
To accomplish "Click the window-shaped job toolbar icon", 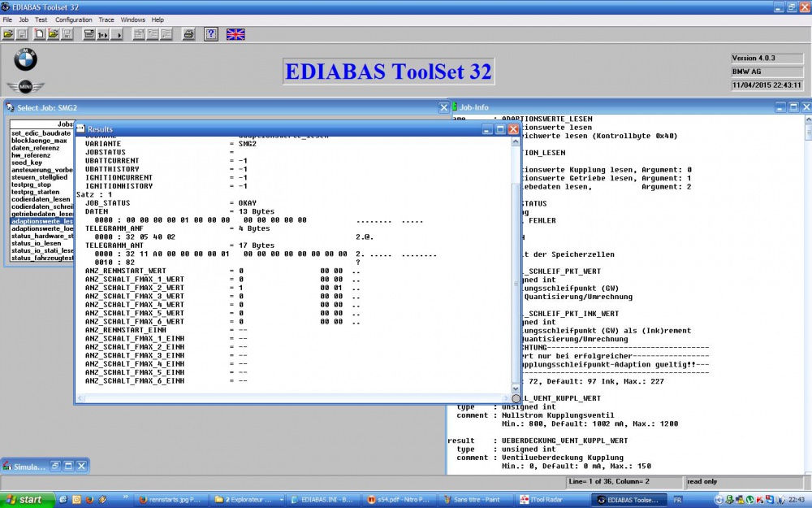I will pyautogui.click(x=89, y=34).
